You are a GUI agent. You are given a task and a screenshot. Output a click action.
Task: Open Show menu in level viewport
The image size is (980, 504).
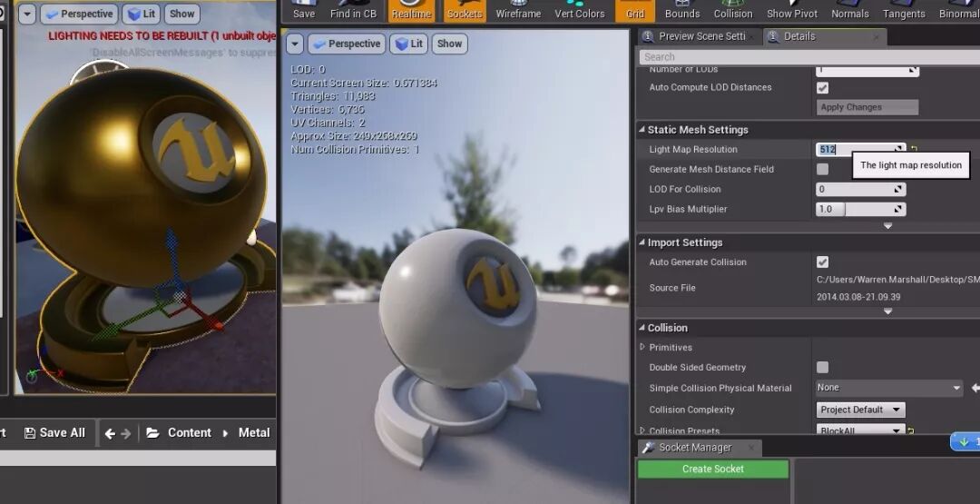[181, 14]
